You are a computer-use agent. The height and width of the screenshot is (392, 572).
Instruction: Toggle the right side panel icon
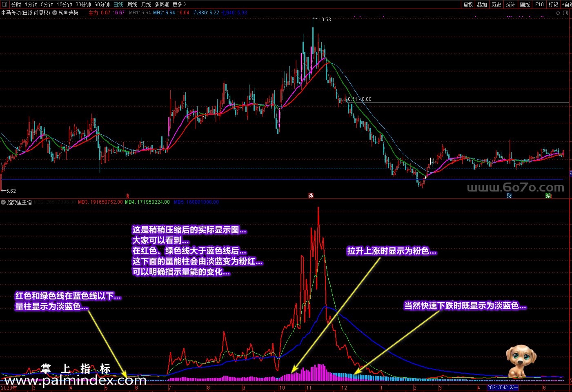coord(565,13)
